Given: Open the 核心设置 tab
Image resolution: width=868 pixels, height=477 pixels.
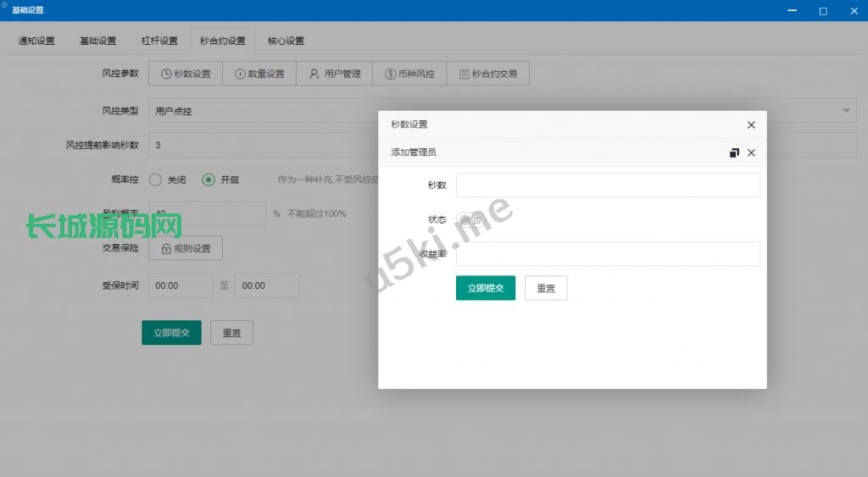Looking at the screenshot, I should click(286, 41).
